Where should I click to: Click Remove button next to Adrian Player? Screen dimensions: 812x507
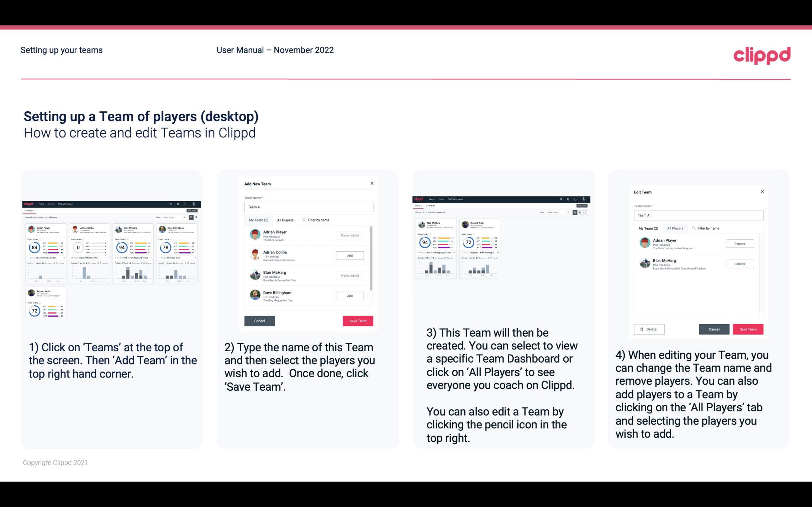click(739, 244)
